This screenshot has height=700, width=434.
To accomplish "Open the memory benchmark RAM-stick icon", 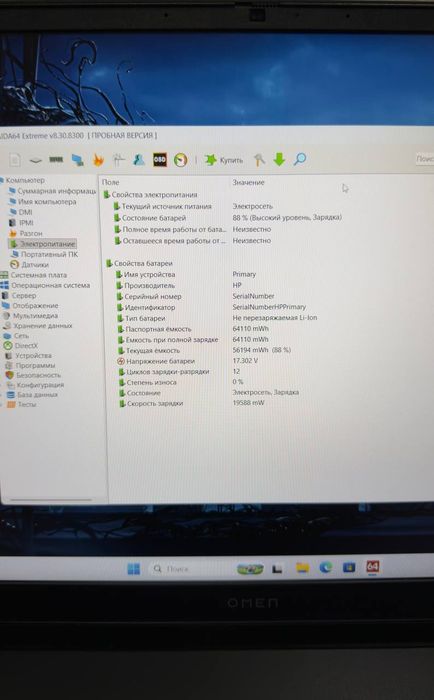I will pos(56,159).
